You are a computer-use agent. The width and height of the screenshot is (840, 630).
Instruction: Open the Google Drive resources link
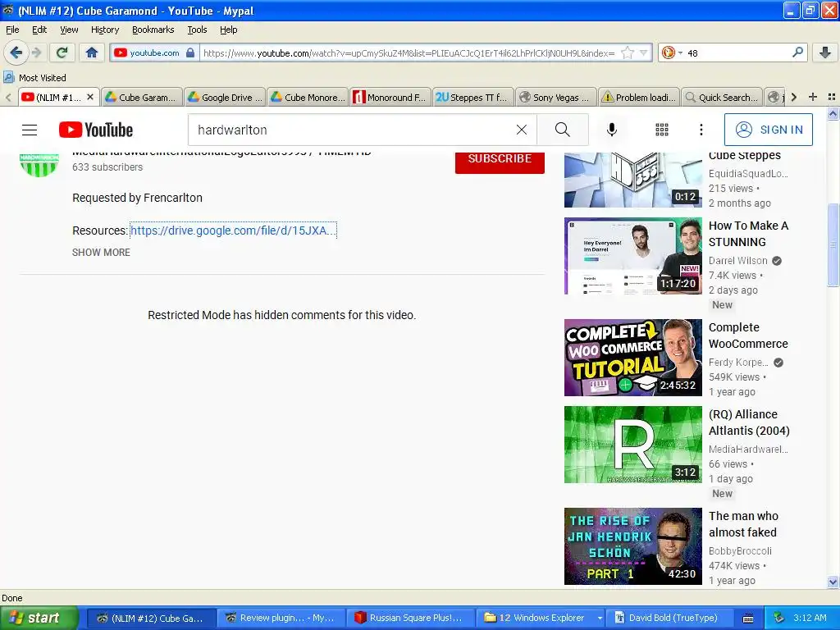[233, 231]
